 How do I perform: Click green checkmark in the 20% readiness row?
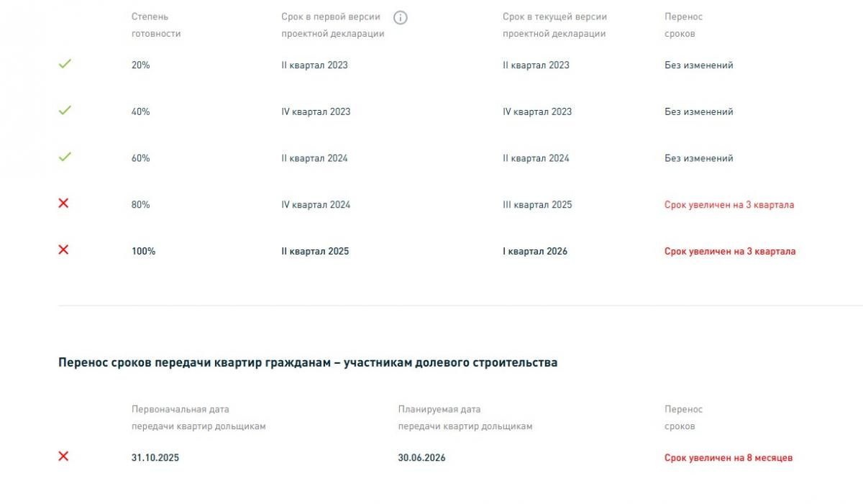tap(65, 64)
